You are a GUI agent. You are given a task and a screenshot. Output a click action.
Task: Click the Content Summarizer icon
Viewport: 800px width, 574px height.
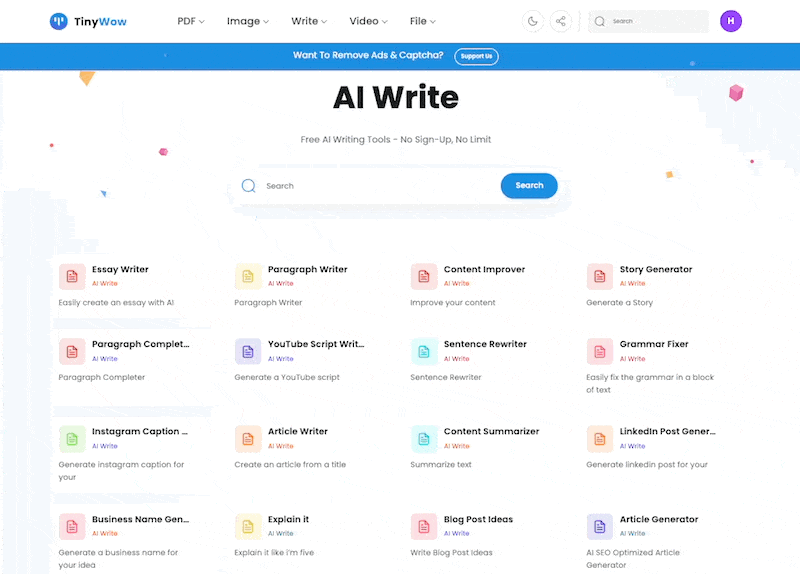click(x=424, y=439)
